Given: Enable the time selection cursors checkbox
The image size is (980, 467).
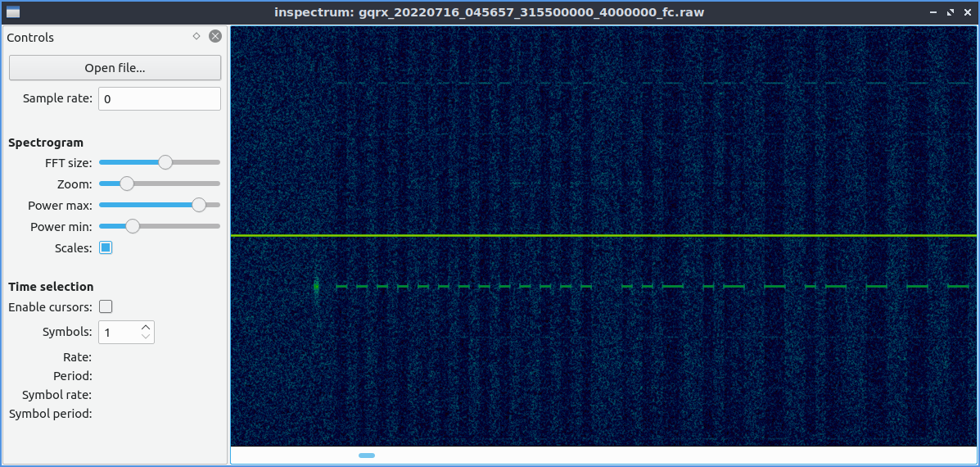Looking at the screenshot, I should [x=106, y=307].
